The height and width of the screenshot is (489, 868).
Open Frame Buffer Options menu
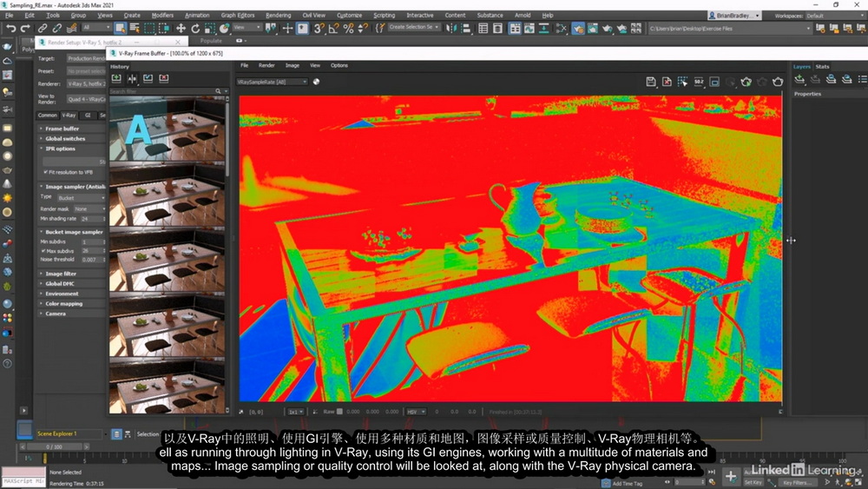pos(339,65)
